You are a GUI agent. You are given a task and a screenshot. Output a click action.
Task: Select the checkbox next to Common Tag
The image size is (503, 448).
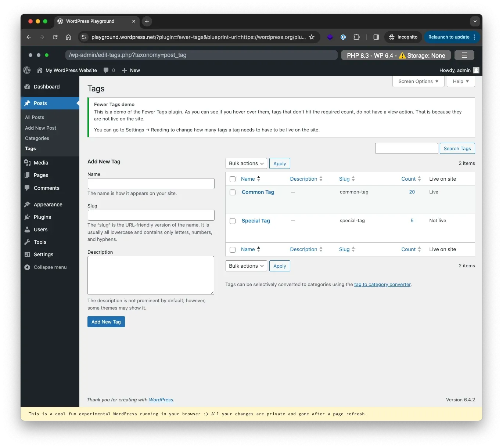pyautogui.click(x=233, y=192)
